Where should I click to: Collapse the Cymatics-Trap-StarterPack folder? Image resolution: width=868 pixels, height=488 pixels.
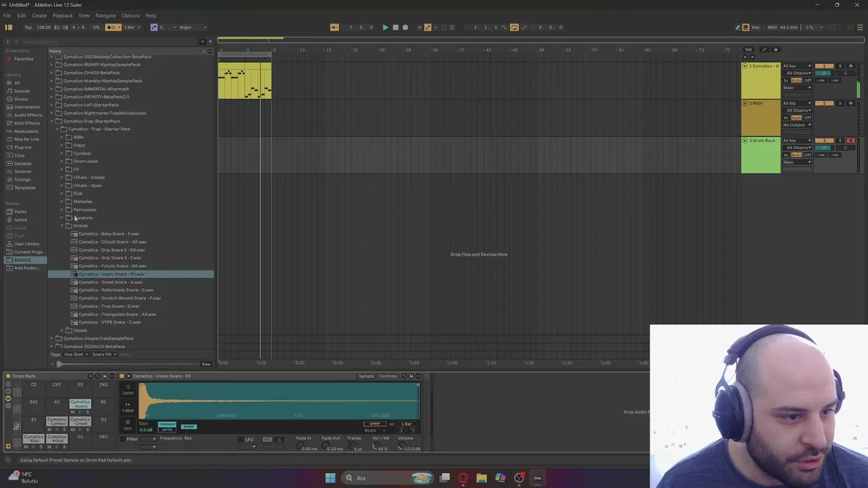52,121
